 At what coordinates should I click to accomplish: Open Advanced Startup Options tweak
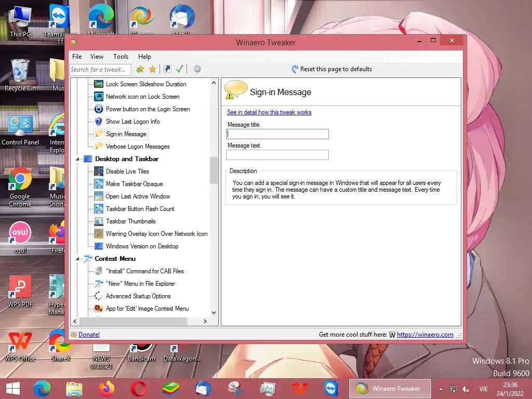(x=138, y=296)
